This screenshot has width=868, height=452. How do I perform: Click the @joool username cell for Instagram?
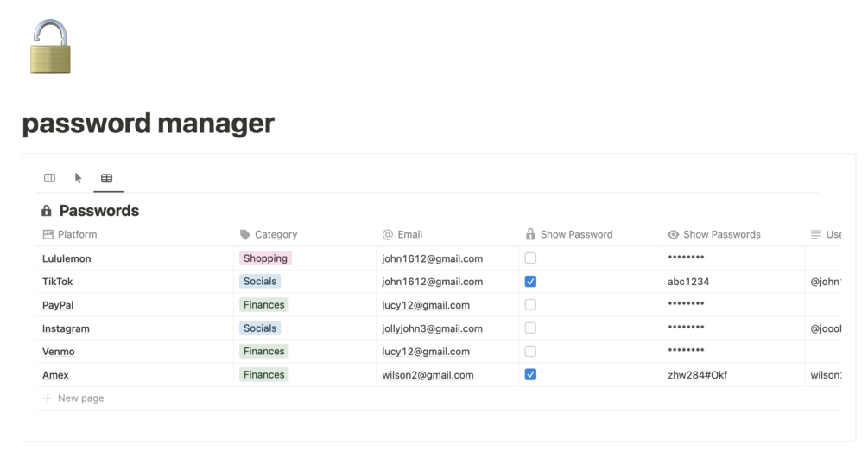(826, 328)
